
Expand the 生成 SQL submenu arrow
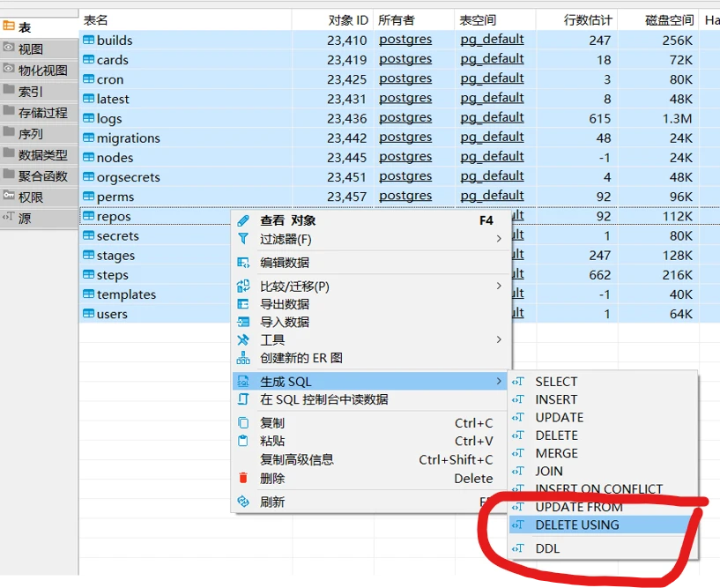point(499,382)
